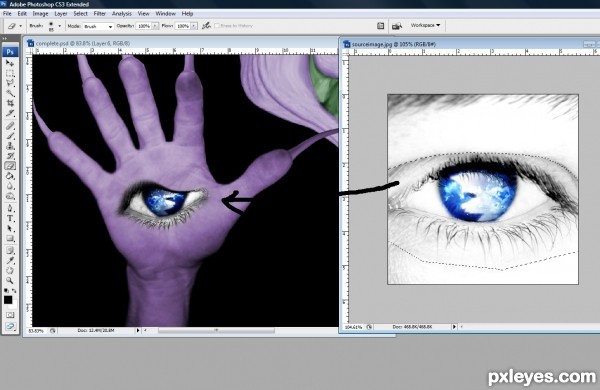Image resolution: width=600 pixels, height=390 pixels.
Task: Open the Help menu
Action: tap(187, 13)
